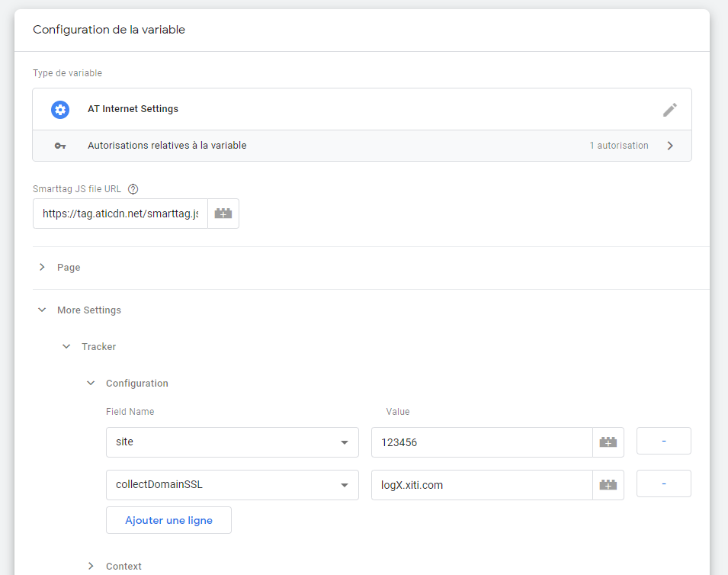
Task: Click the help icon next to Smarttag JS file URL
Action: click(x=133, y=189)
